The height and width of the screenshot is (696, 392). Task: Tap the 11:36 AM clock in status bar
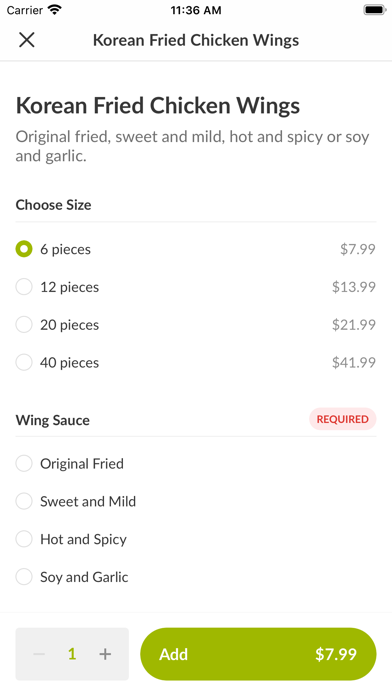click(x=196, y=10)
